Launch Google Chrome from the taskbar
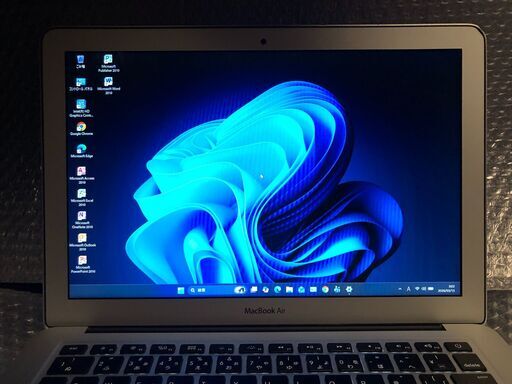This screenshot has height=384, width=512. point(325,289)
